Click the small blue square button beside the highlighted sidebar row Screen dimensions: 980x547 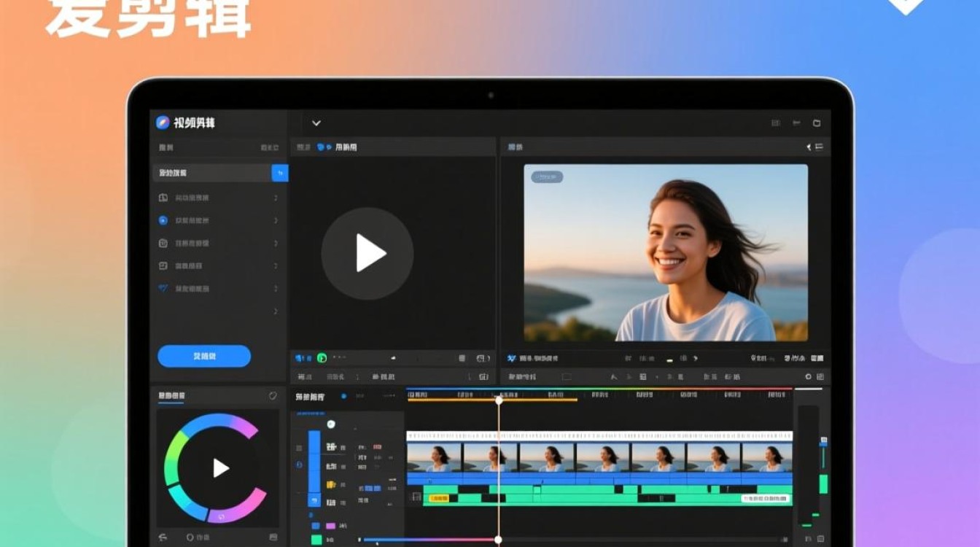tap(280, 173)
